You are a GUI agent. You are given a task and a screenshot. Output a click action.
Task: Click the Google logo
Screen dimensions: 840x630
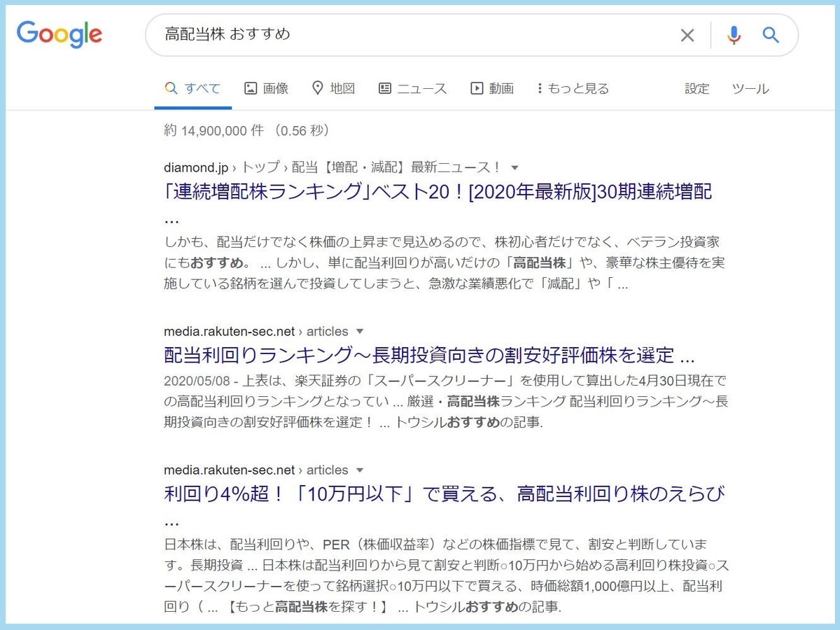(59, 35)
